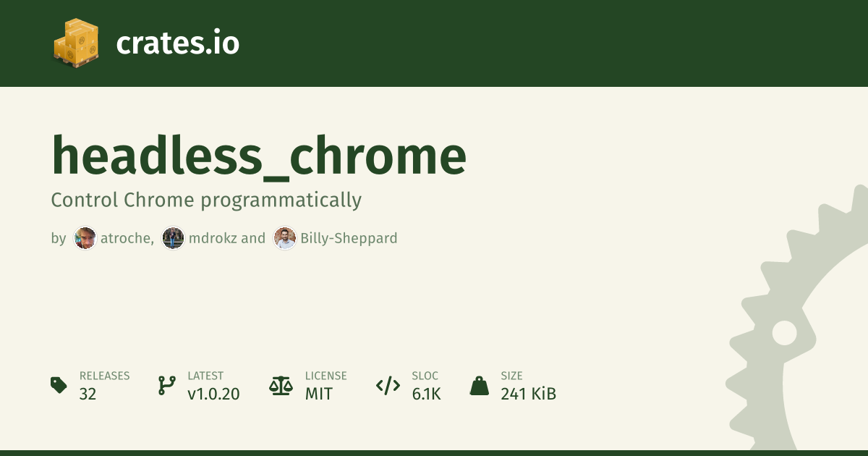Click the releases tag icon
The height and width of the screenshot is (456, 868).
(59, 385)
